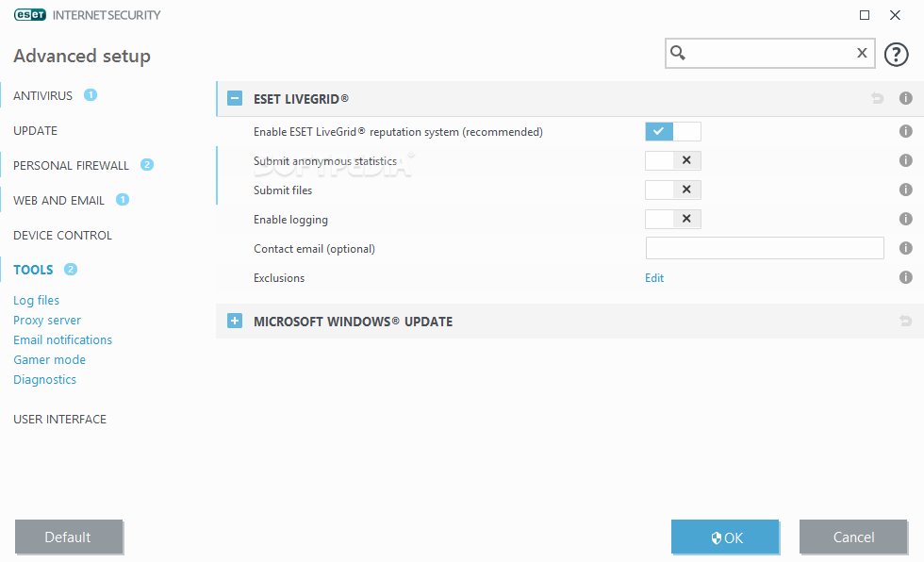Disable ESET LiveGrid reputation system toggle
This screenshot has height=562, width=924.
pos(673,131)
